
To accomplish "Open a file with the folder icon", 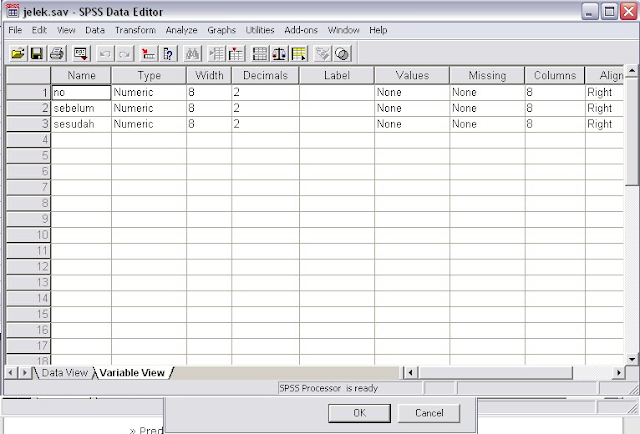I will (x=18, y=53).
